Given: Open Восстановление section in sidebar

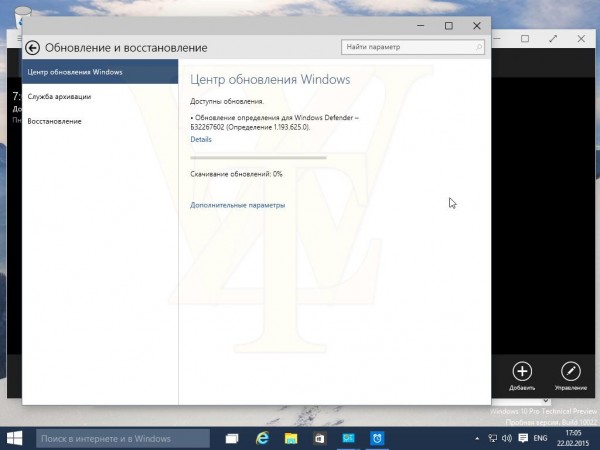Looking at the screenshot, I should (55, 121).
